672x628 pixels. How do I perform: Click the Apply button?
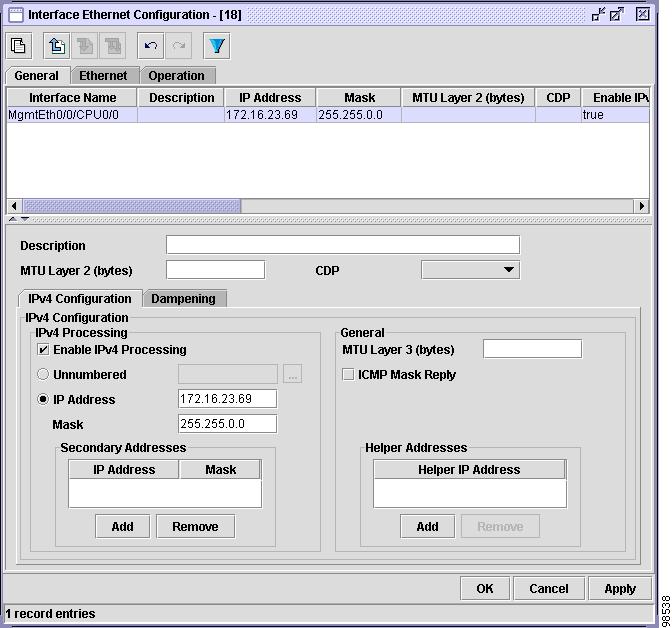(x=620, y=589)
